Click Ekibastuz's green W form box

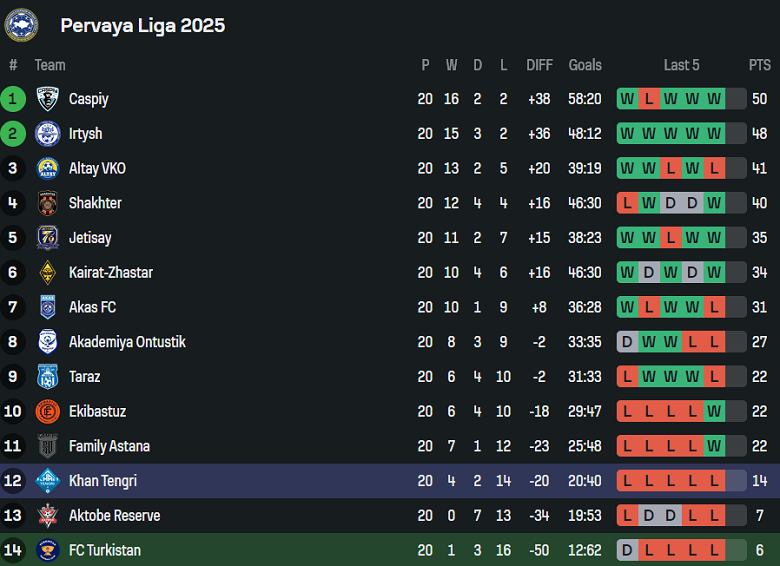point(714,411)
